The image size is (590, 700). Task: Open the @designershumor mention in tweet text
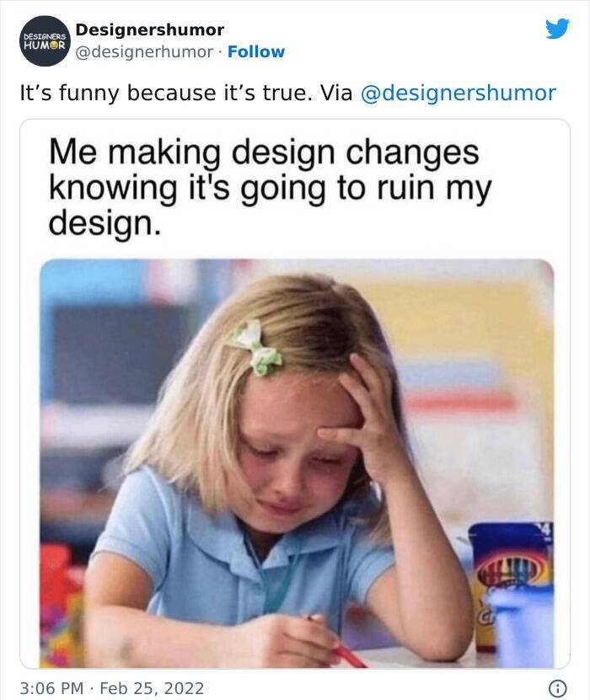point(459,93)
